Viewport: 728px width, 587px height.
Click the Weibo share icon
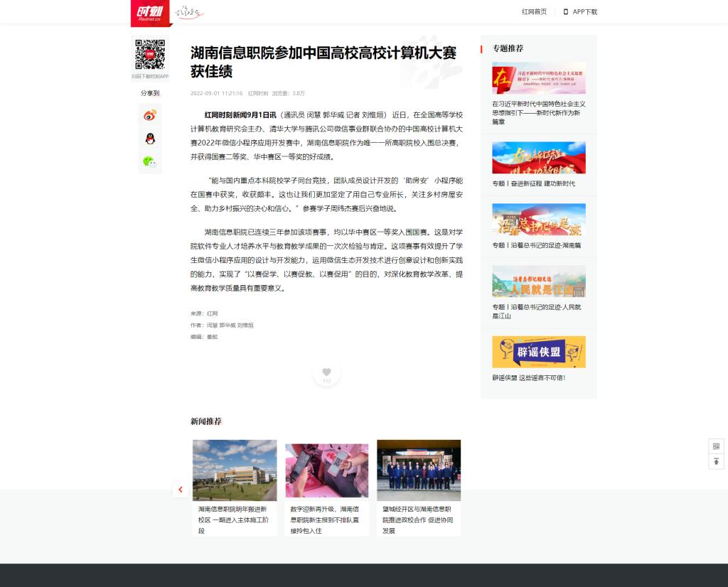(x=149, y=115)
